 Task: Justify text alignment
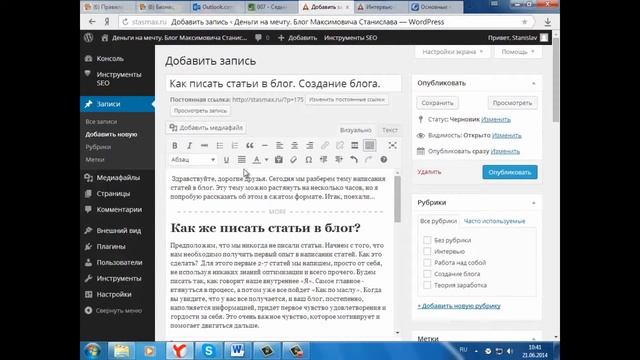(242, 160)
